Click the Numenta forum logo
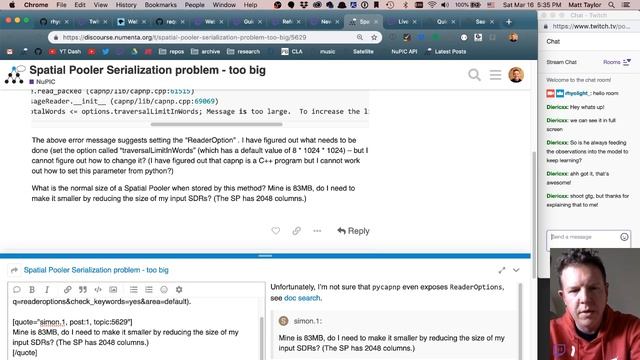The height and width of the screenshot is (360, 640). point(15,75)
